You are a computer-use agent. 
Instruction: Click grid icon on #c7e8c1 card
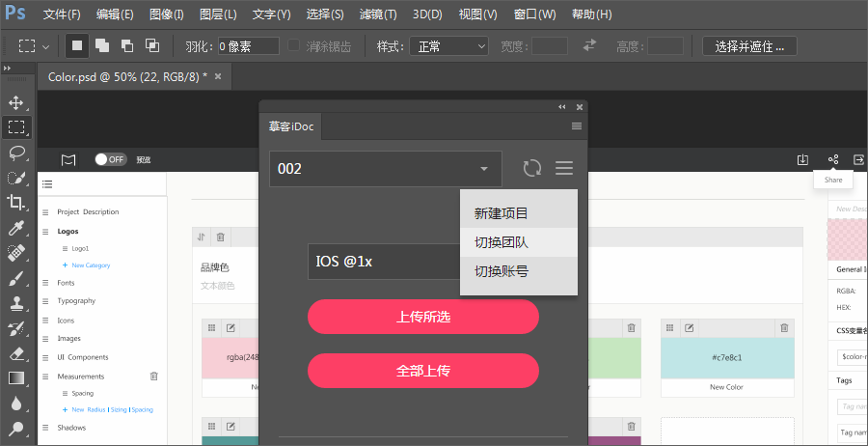(x=670, y=328)
